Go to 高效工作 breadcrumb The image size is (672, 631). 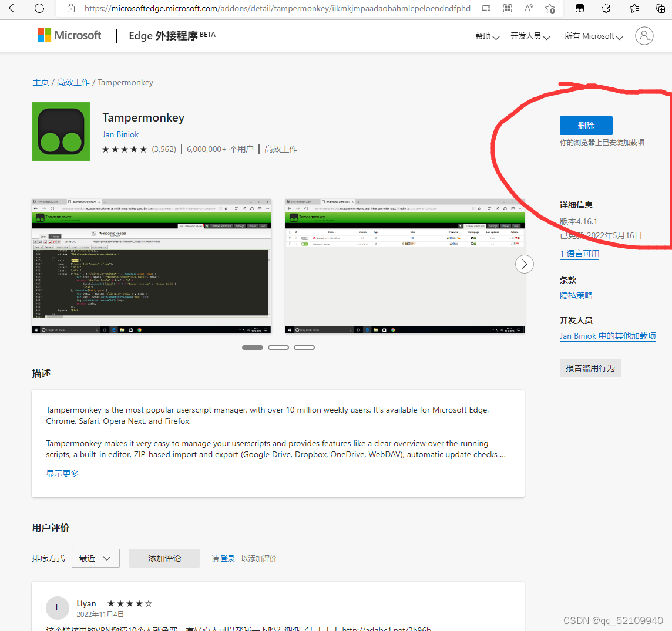73,82
